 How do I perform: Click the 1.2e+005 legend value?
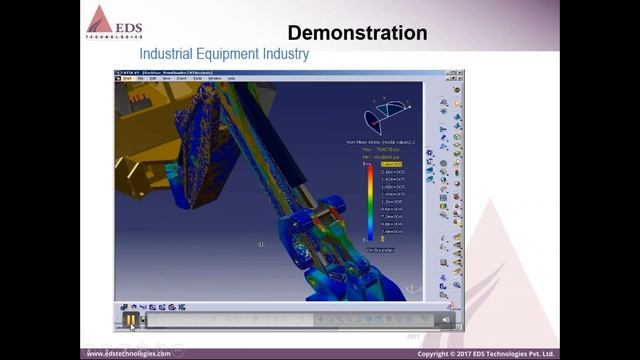(x=392, y=202)
